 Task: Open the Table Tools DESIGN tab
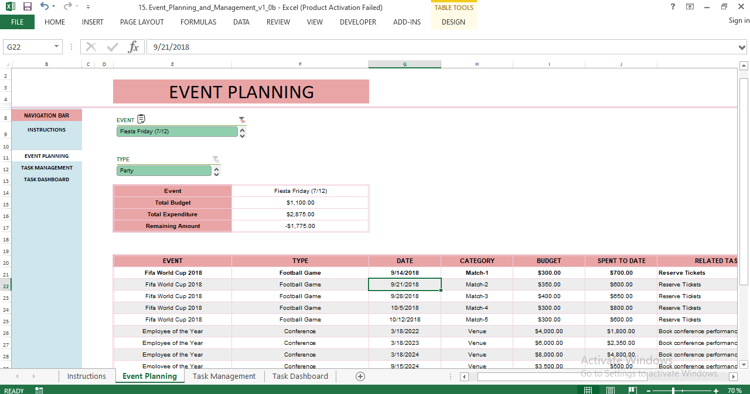[453, 22]
